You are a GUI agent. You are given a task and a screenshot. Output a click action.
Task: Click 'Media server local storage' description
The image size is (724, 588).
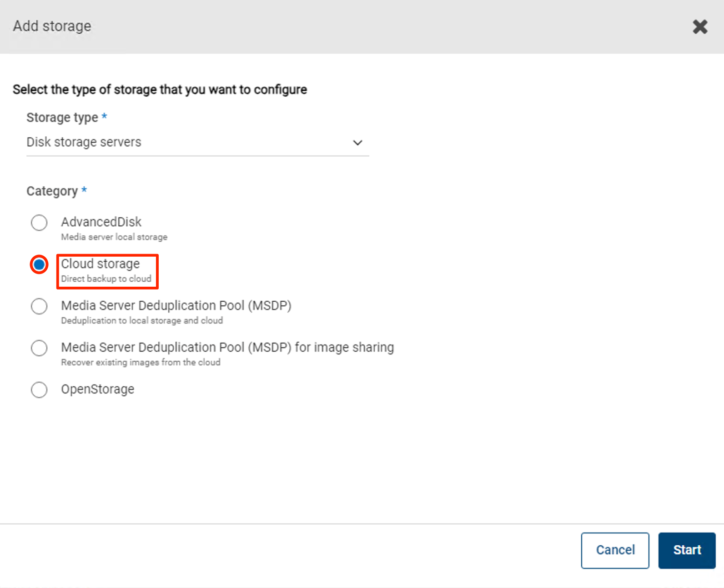click(x=114, y=237)
